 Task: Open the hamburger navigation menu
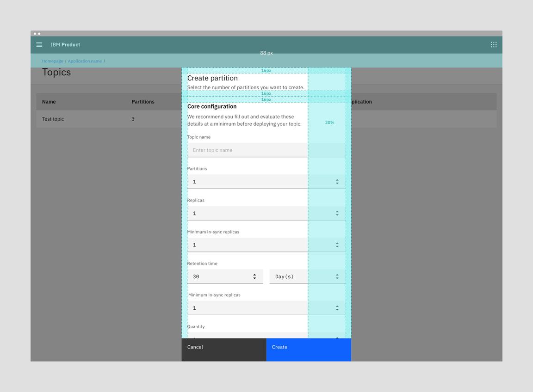pos(39,45)
